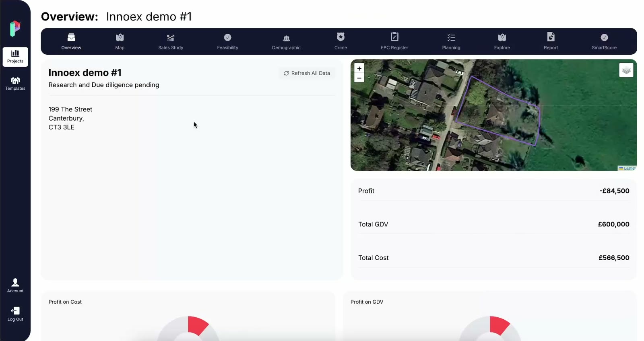Open the map layers control
The image size is (644, 341).
[626, 70]
